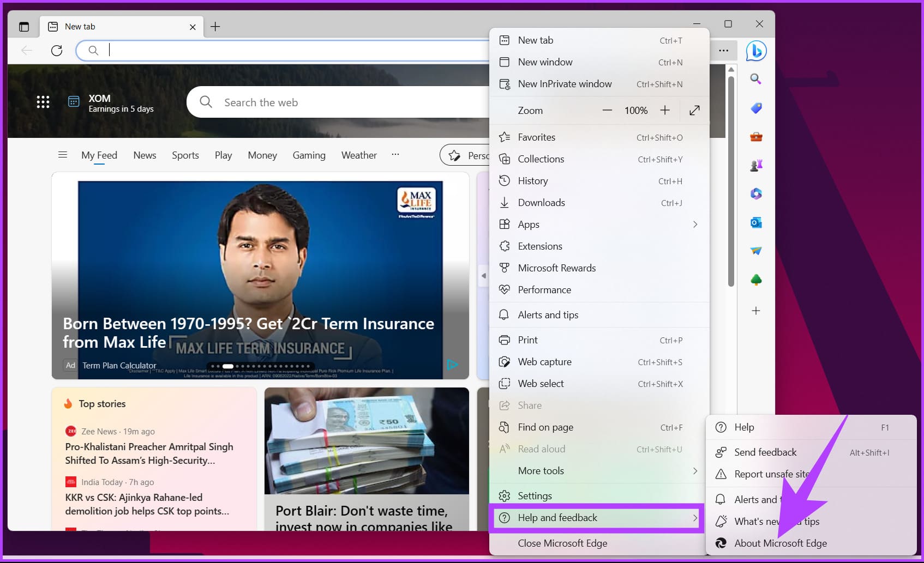Open a new tab with plus button
Image resolution: width=924 pixels, height=563 pixels.
point(215,27)
